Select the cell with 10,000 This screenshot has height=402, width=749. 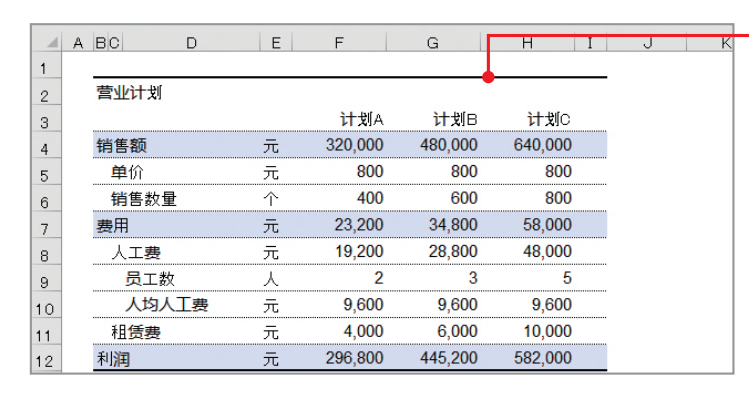(547, 331)
